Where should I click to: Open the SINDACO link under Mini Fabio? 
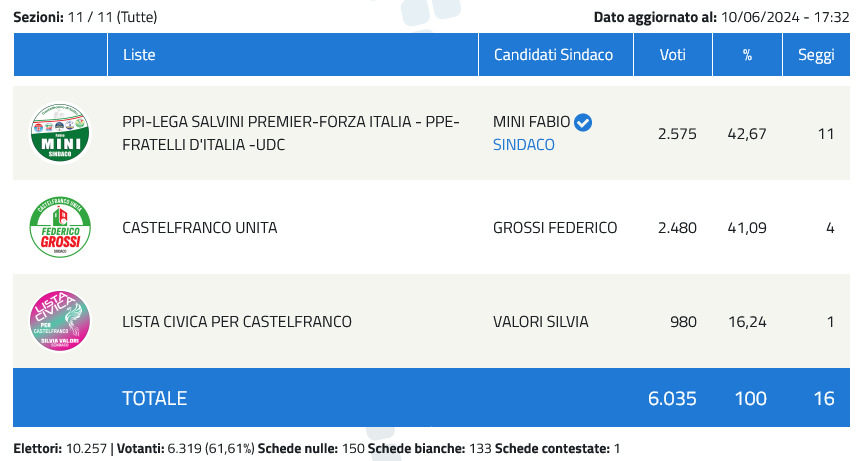(523, 145)
